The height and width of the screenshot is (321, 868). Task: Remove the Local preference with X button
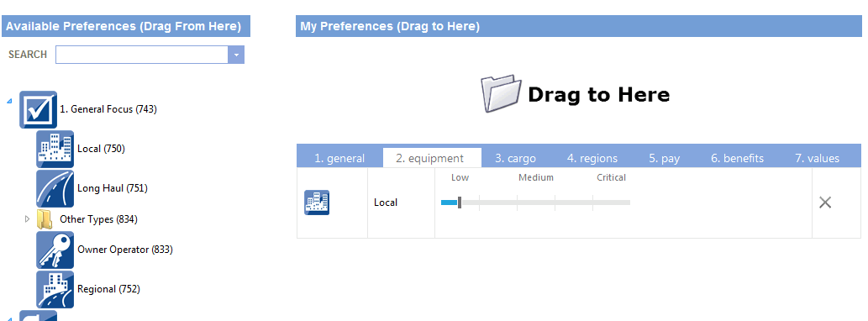[825, 203]
